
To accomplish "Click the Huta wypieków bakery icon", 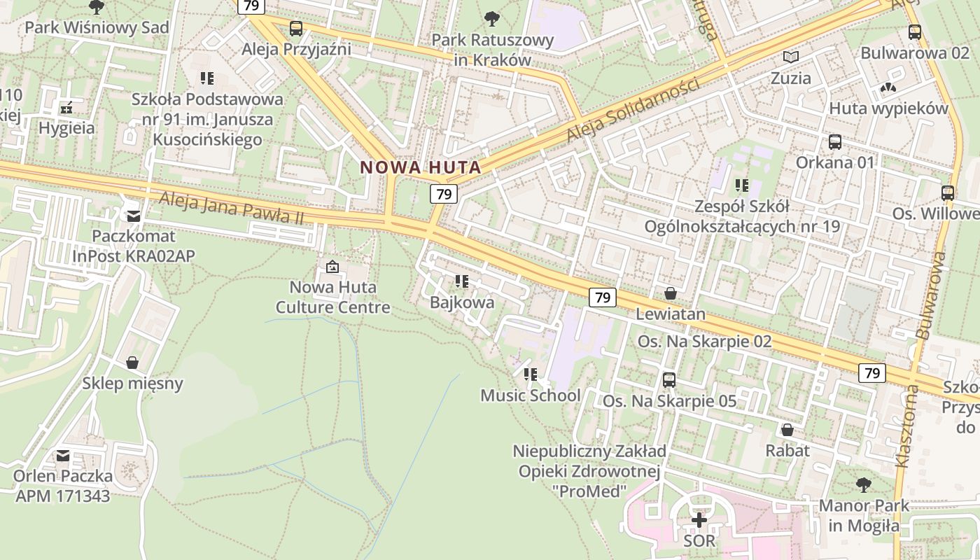I will pyautogui.click(x=888, y=88).
